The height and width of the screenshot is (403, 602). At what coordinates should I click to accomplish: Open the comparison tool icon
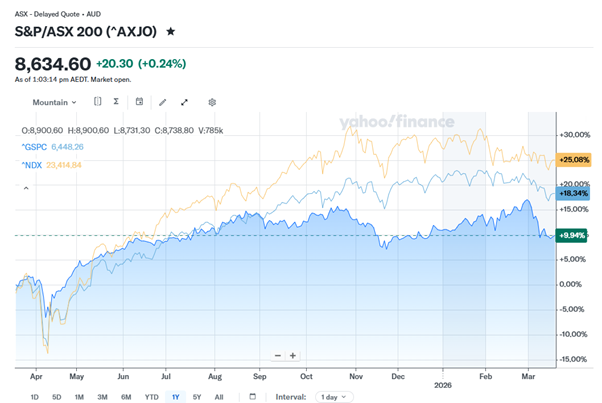pyautogui.click(x=98, y=102)
